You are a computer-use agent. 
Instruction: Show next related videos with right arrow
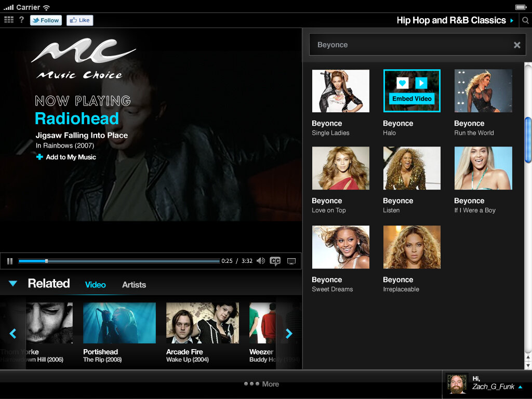(289, 334)
